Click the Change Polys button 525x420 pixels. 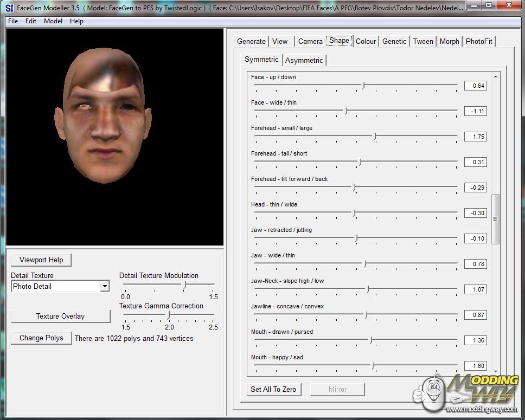pos(41,338)
